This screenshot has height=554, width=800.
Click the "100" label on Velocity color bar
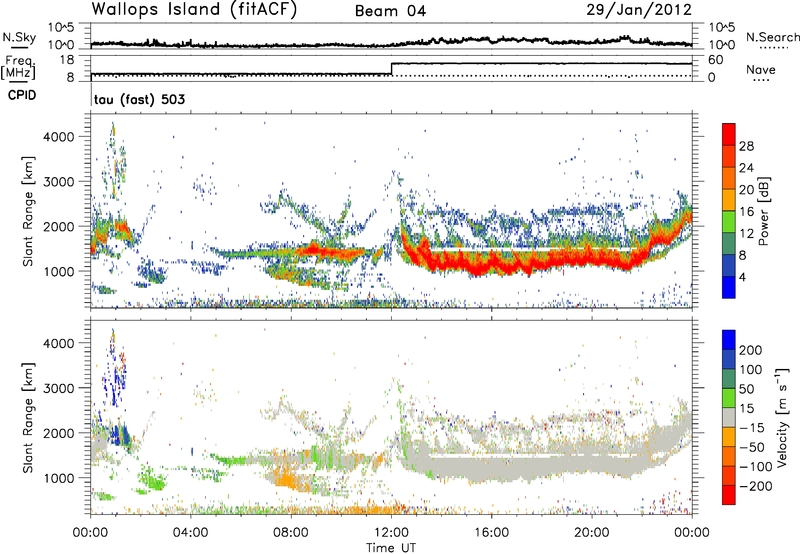click(x=751, y=370)
